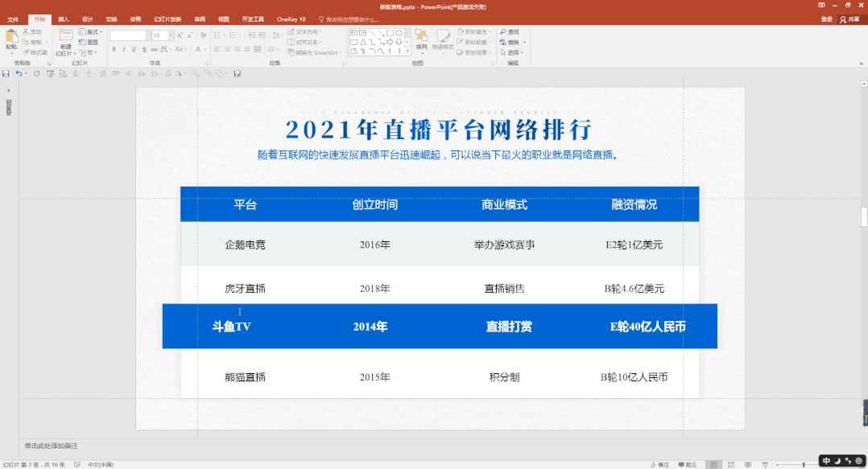
Task: Click the 'Tell me' (告诉我您想要做什么) search box
Action: coord(349,19)
